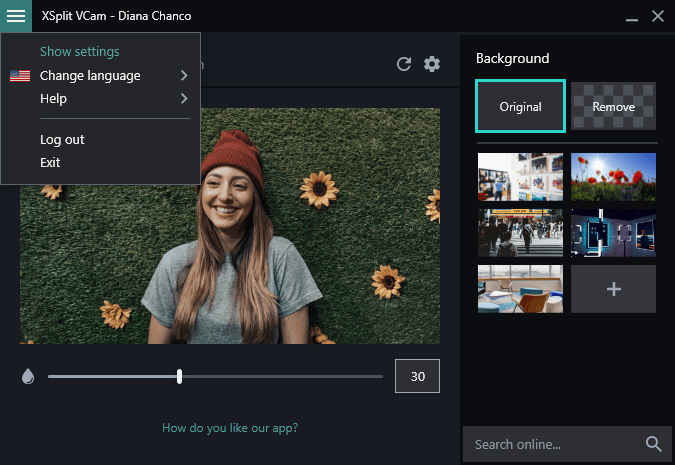Expand the Help submenu arrow
675x465 pixels.
click(184, 99)
